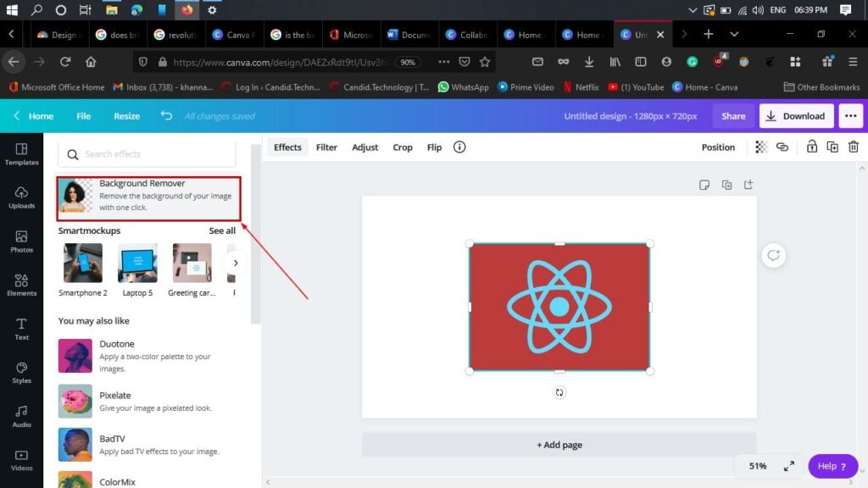The image size is (868, 488).
Task: Open the Videos sidebar panel
Action: 21,460
